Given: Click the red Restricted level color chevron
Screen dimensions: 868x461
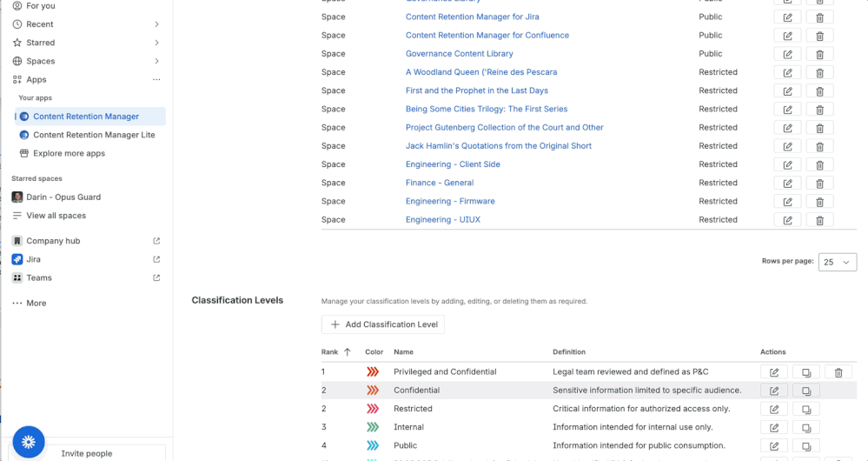Looking at the screenshot, I should [x=373, y=409].
